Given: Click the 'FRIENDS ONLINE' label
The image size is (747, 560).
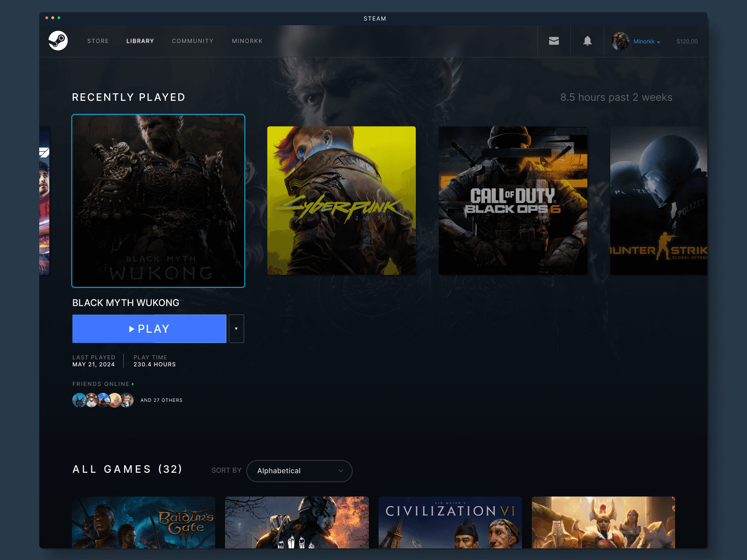Looking at the screenshot, I should [x=101, y=384].
